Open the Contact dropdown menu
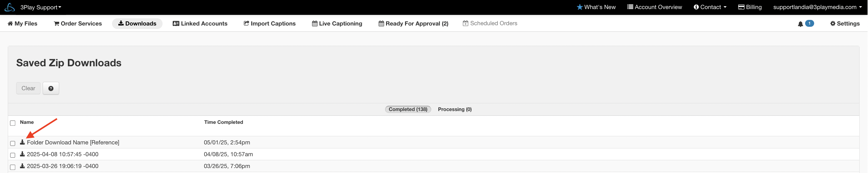Image resolution: width=868 pixels, height=173 pixels. tap(710, 7)
